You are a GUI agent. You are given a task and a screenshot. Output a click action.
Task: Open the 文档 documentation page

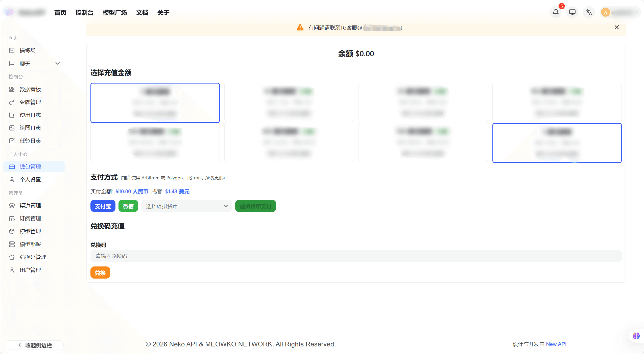[x=142, y=12]
